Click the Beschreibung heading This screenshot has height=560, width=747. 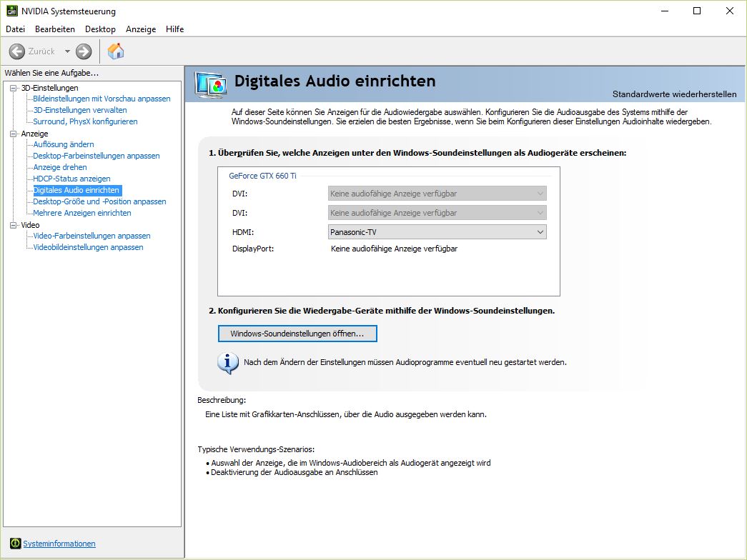222,400
